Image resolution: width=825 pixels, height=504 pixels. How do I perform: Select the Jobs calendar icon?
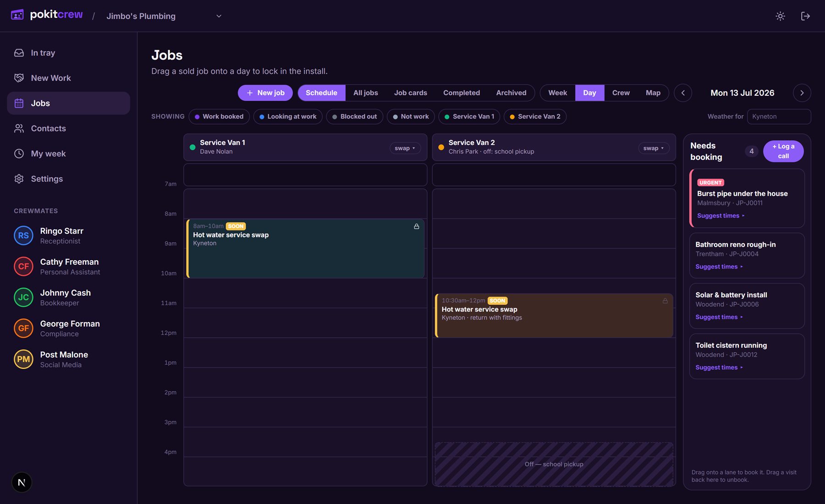pyautogui.click(x=19, y=103)
